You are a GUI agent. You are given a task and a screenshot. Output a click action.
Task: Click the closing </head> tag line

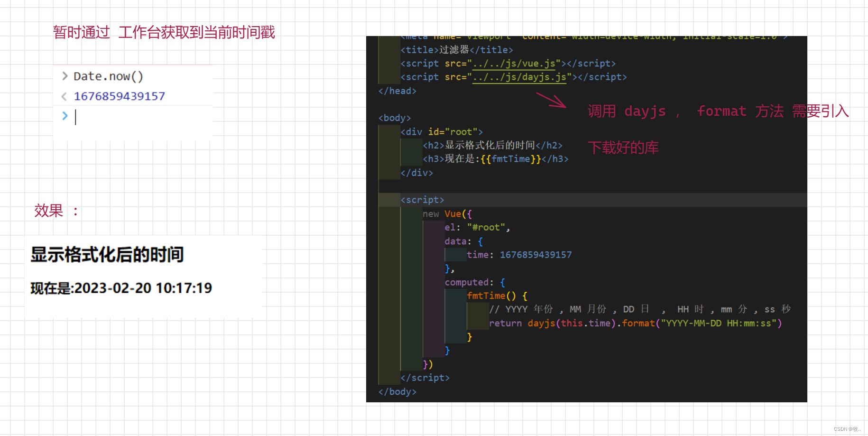(397, 91)
